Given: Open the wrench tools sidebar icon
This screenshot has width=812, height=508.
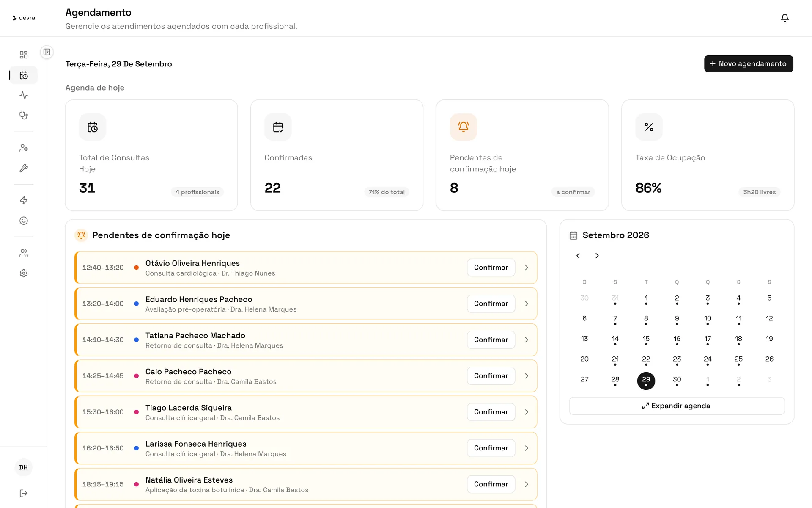Looking at the screenshot, I should [x=24, y=168].
